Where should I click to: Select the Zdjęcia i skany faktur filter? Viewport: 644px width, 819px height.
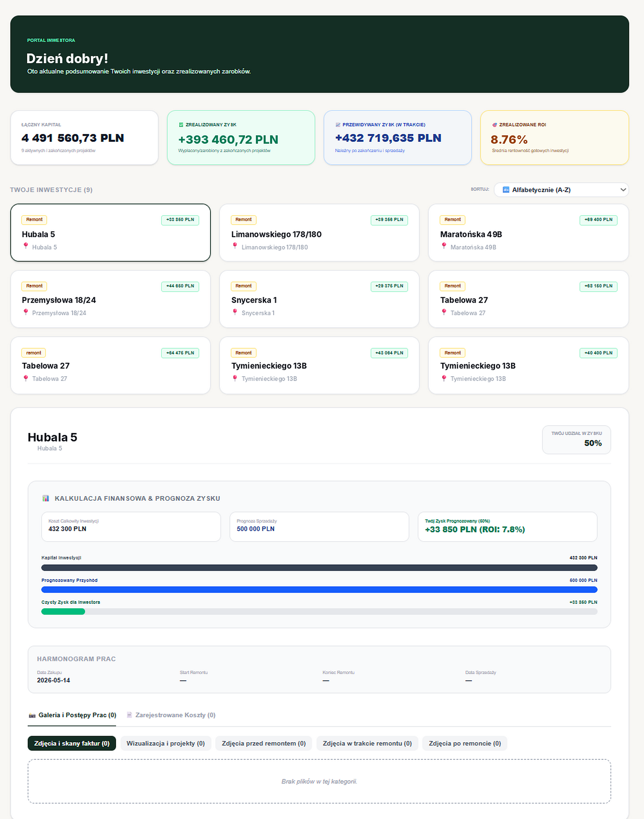coord(72,743)
